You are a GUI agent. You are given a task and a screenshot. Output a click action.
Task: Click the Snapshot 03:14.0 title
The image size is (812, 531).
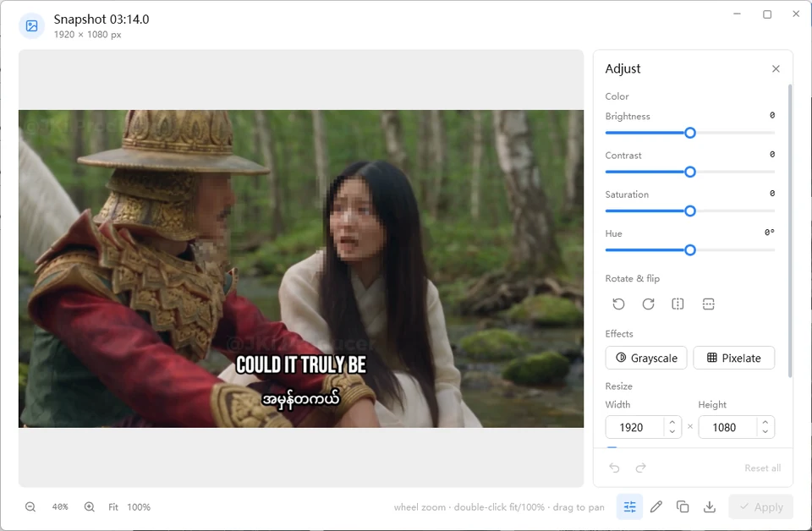[x=101, y=19]
